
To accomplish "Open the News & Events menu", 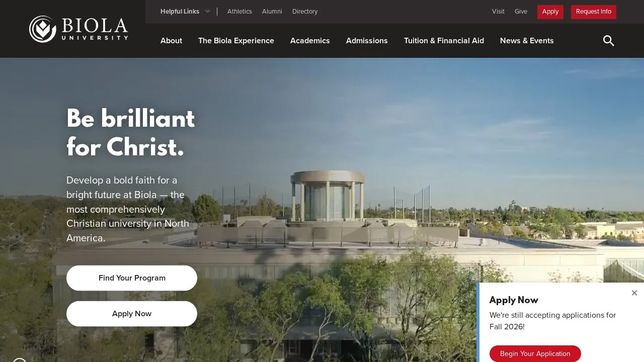I will [x=527, y=41].
